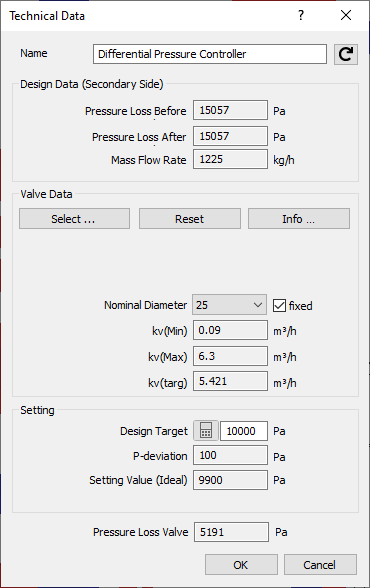Viewport: 370px width, 588px height.
Task: Click the refresh name icon button
Action: 346,54
